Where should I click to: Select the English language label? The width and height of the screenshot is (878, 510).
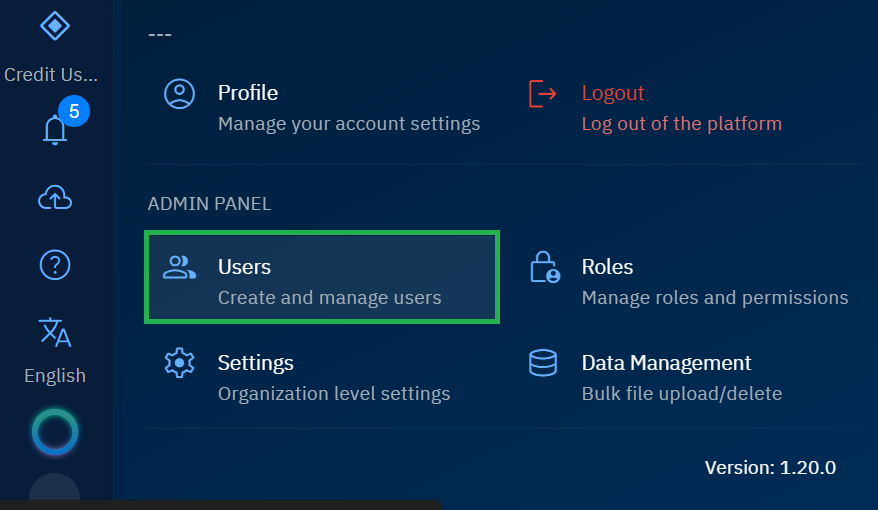click(x=55, y=376)
